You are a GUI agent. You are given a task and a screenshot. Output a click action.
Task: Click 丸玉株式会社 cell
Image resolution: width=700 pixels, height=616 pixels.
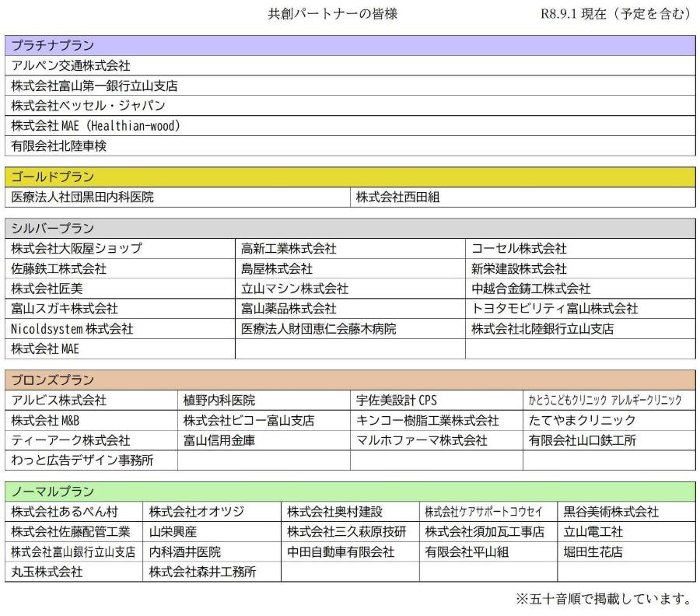tap(74, 572)
